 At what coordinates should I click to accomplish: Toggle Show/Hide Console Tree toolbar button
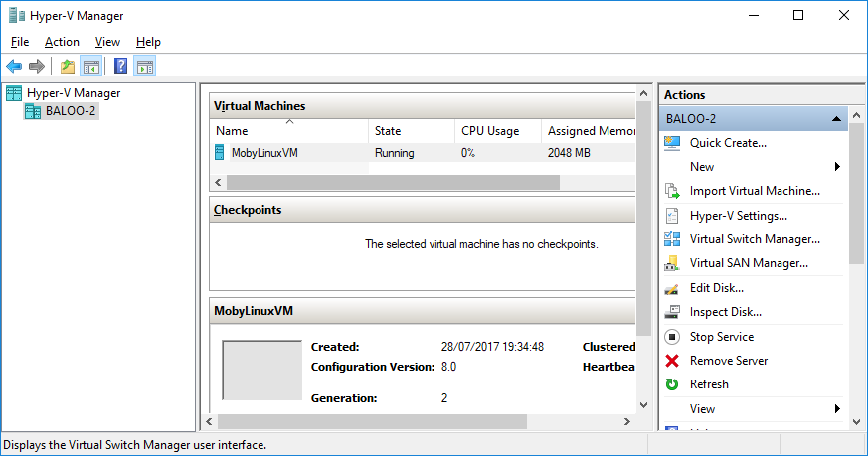90,67
